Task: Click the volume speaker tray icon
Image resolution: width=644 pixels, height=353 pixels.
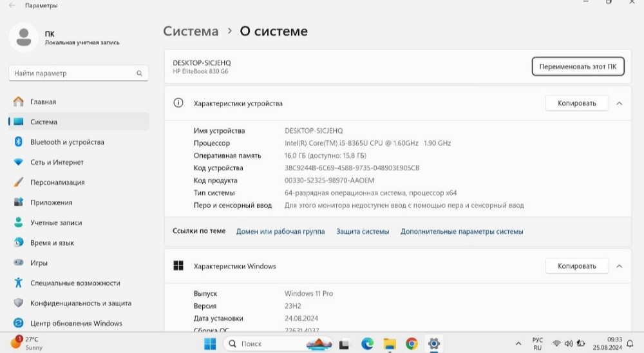Action: click(569, 343)
